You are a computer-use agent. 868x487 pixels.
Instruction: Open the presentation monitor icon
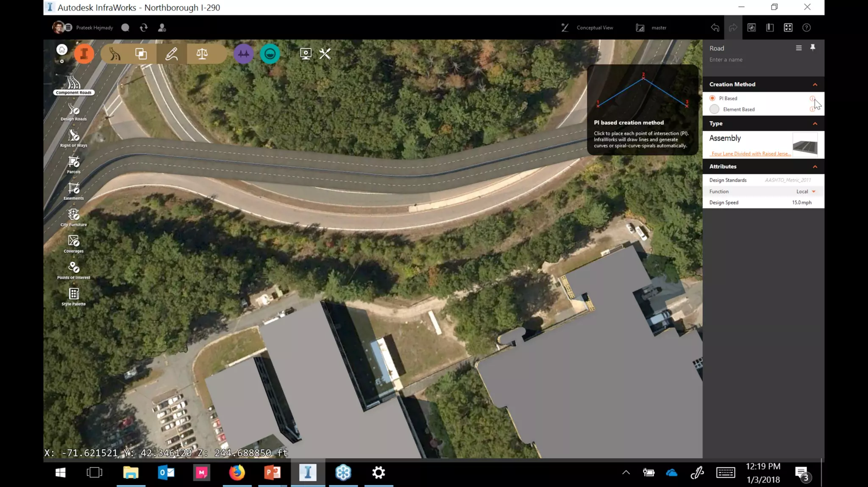306,54
